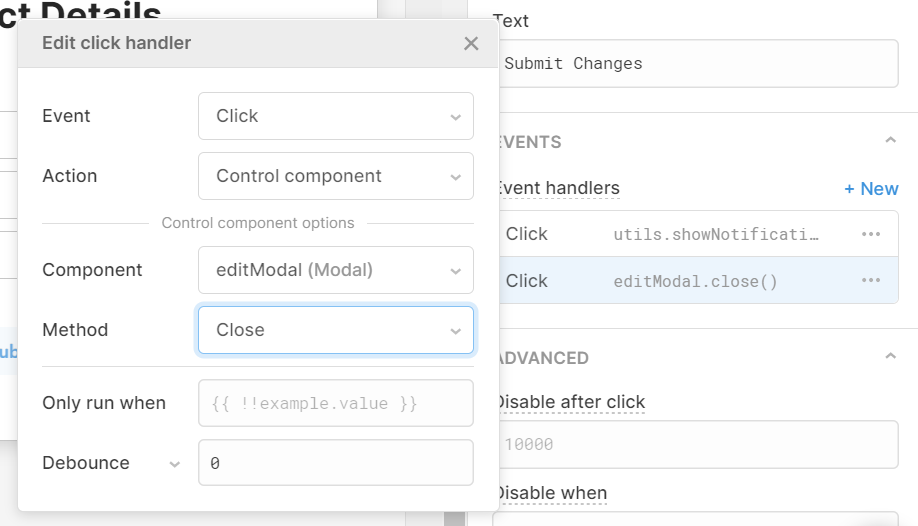Open the Action dropdown showing Control component
Image resolution: width=918 pixels, height=526 pixels.
click(335, 176)
